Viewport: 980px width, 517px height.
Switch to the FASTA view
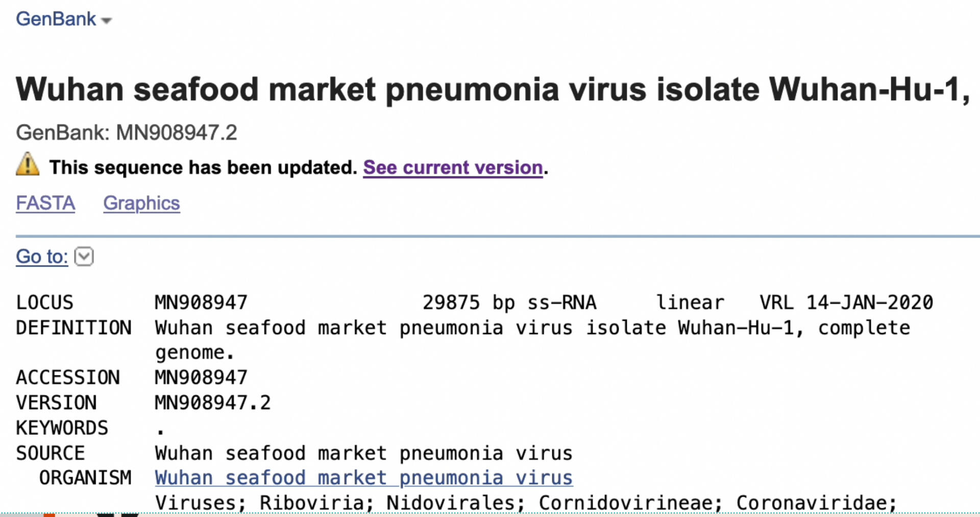[45, 203]
